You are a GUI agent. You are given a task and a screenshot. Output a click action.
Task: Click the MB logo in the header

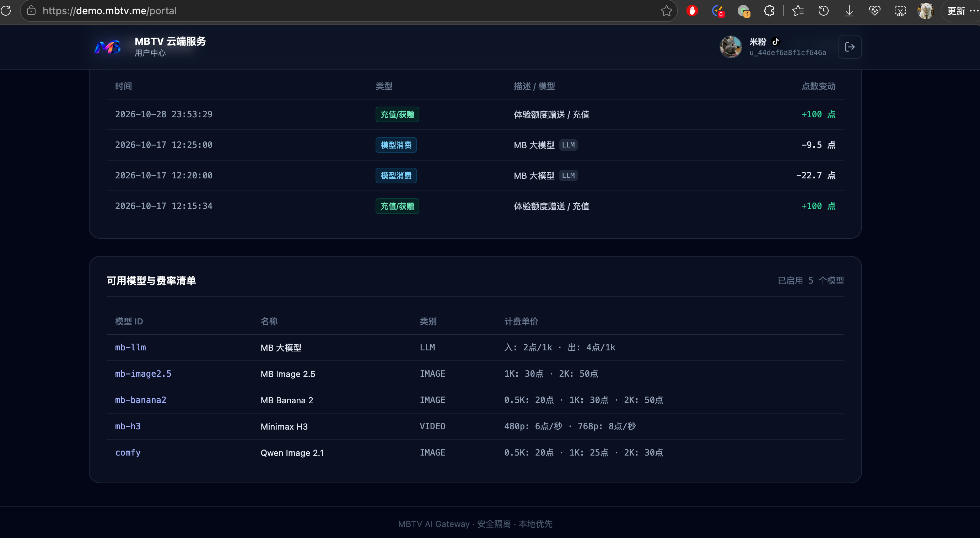tap(108, 47)
